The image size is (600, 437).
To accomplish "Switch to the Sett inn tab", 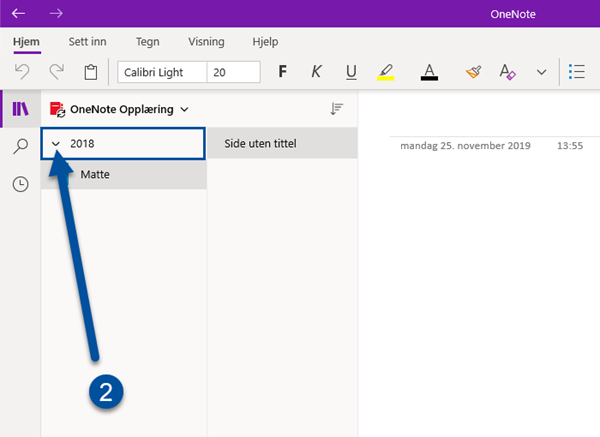I will point(88,41).
